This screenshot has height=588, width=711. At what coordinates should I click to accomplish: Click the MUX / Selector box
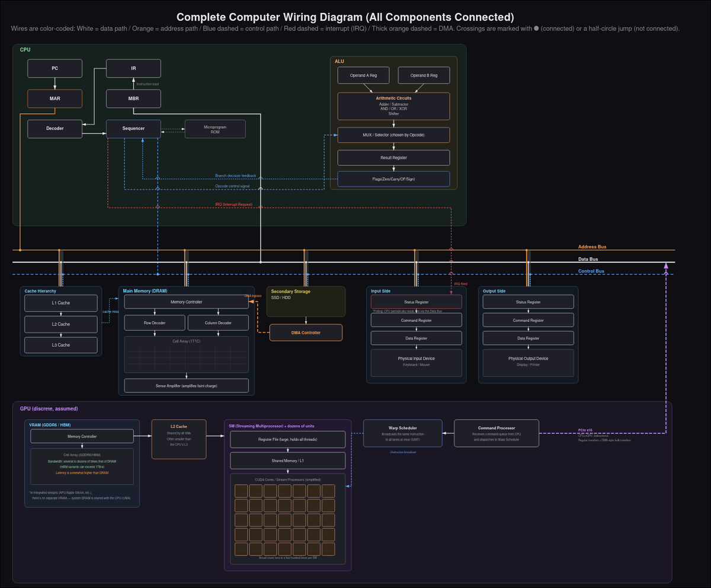(x=393, y=135)
